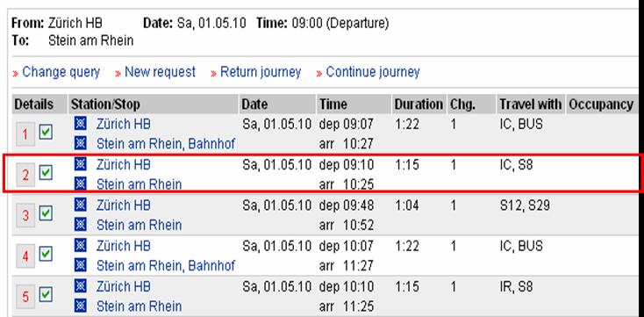The width and height of the screenshot is (644, 317).
Task: Uncheck the checkbox for connection 1
Action: tap(46, 133)
